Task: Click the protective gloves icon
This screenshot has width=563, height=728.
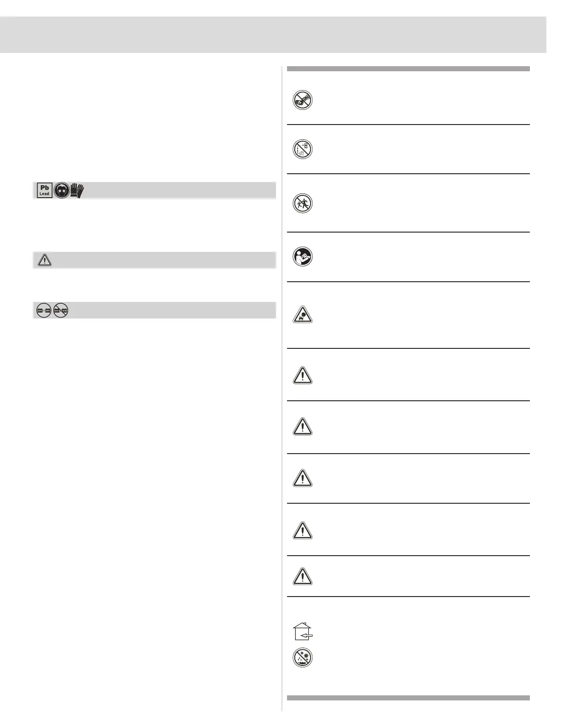Action: click(77, 191)
